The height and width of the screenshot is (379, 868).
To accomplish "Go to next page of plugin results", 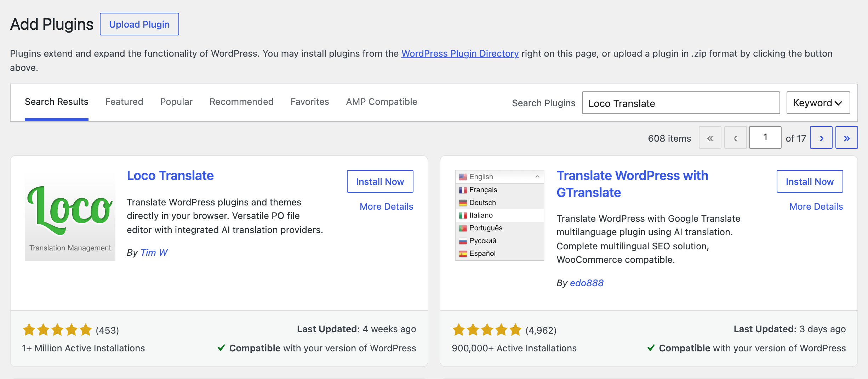I will (x=821, y=137).
